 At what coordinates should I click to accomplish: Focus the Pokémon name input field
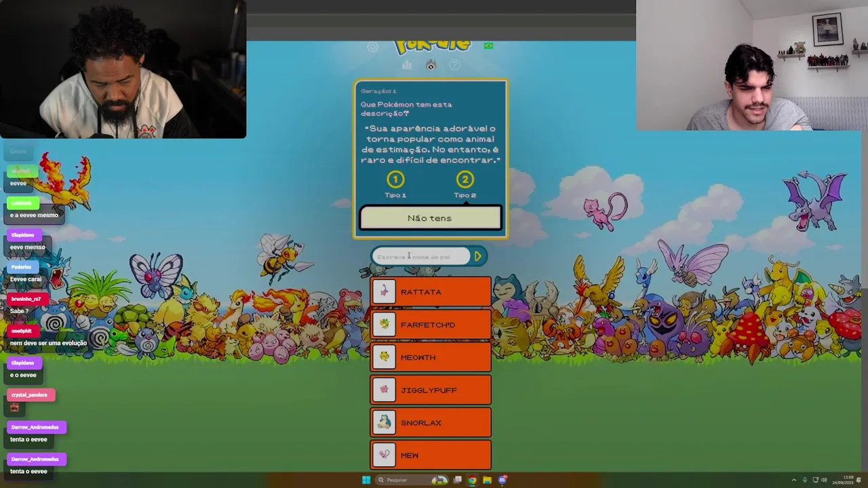[x=420, y=256]
